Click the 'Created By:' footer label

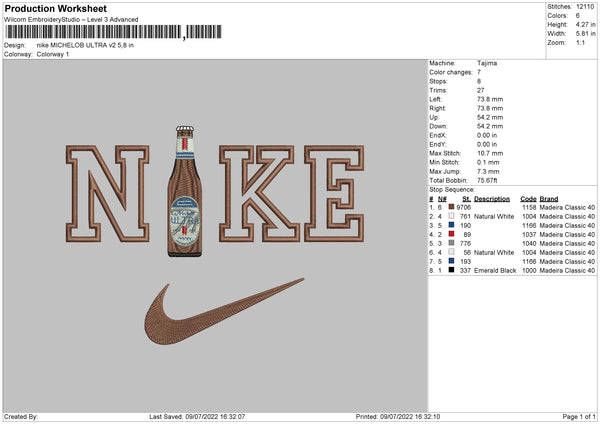click(x=21, y=416)
